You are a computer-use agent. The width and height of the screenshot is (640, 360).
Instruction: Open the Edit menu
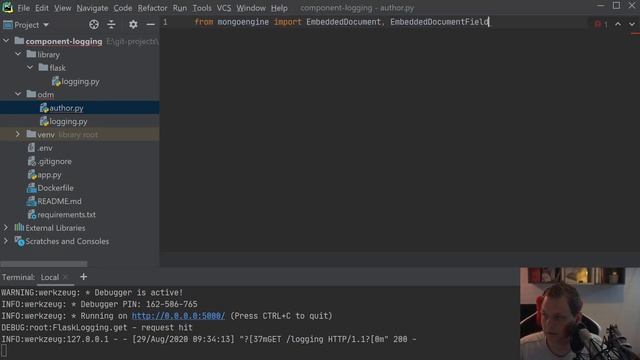pyautogui.click(x=42, y=8)
